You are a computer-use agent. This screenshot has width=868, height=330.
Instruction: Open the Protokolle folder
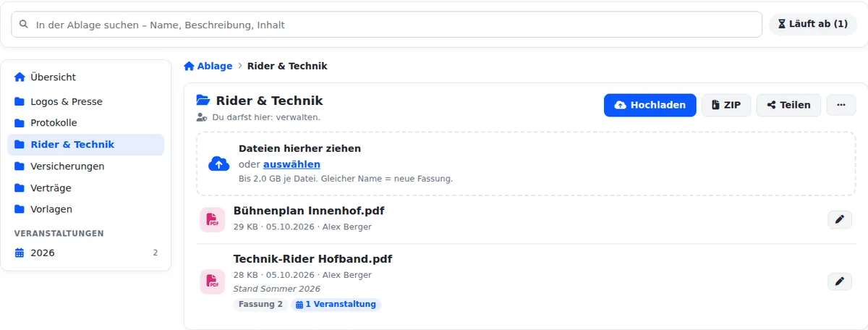coord(86,123)
